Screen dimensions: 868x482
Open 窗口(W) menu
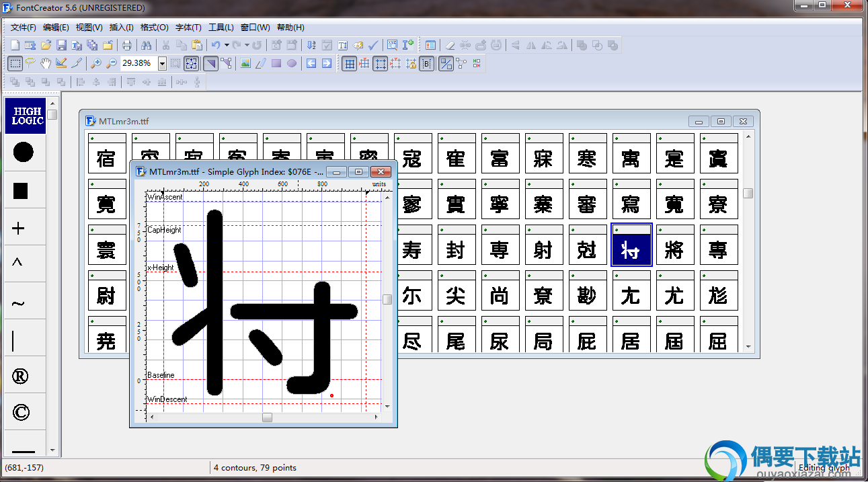[x=255, y=28]
